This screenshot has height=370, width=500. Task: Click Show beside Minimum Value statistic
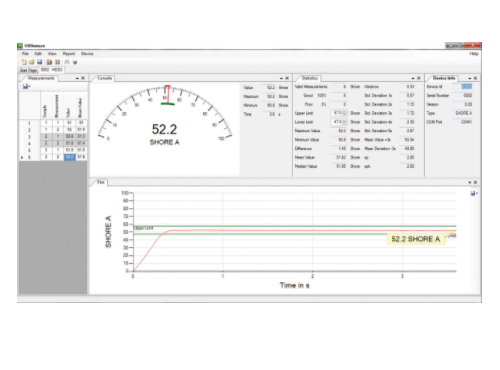355,140
